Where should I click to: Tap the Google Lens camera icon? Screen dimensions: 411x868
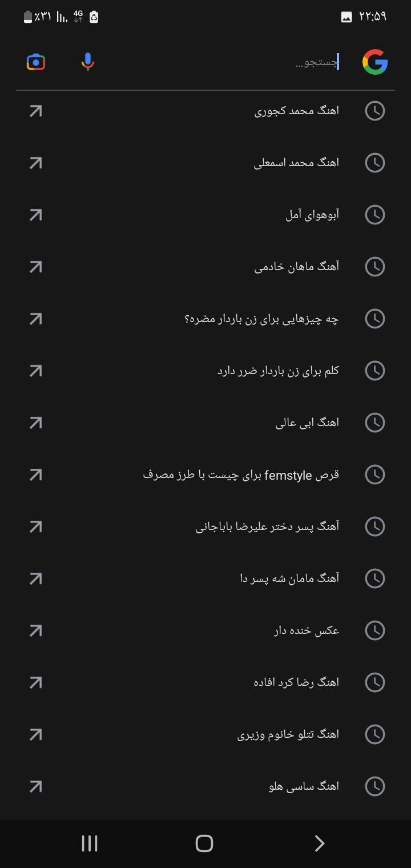pyautogui.click(x=36, y=62)
